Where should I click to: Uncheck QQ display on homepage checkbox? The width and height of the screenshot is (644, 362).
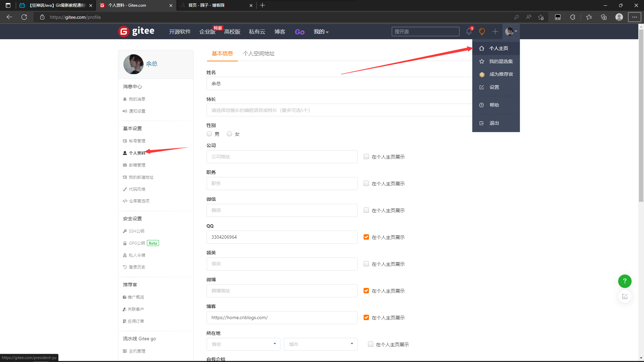point(366,237)
